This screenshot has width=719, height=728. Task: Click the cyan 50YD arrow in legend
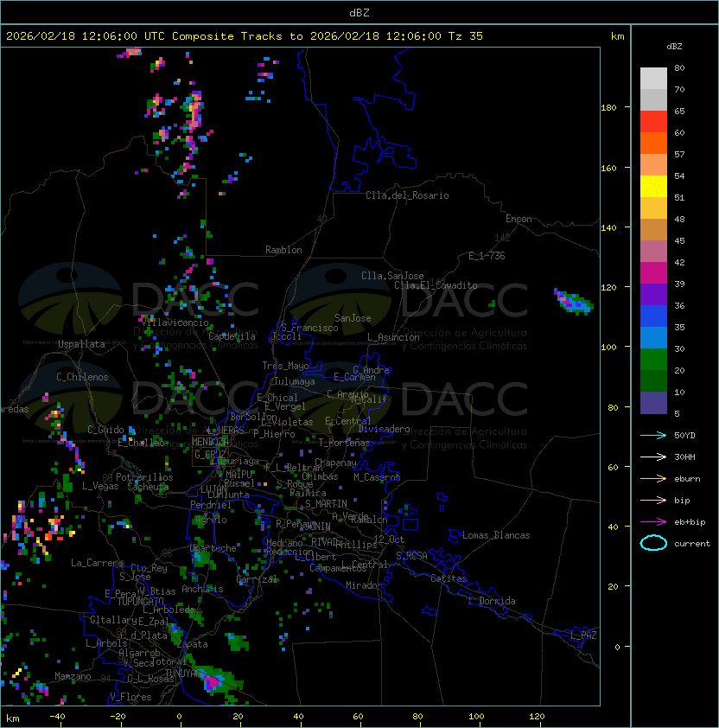click(x=653, y=435)
